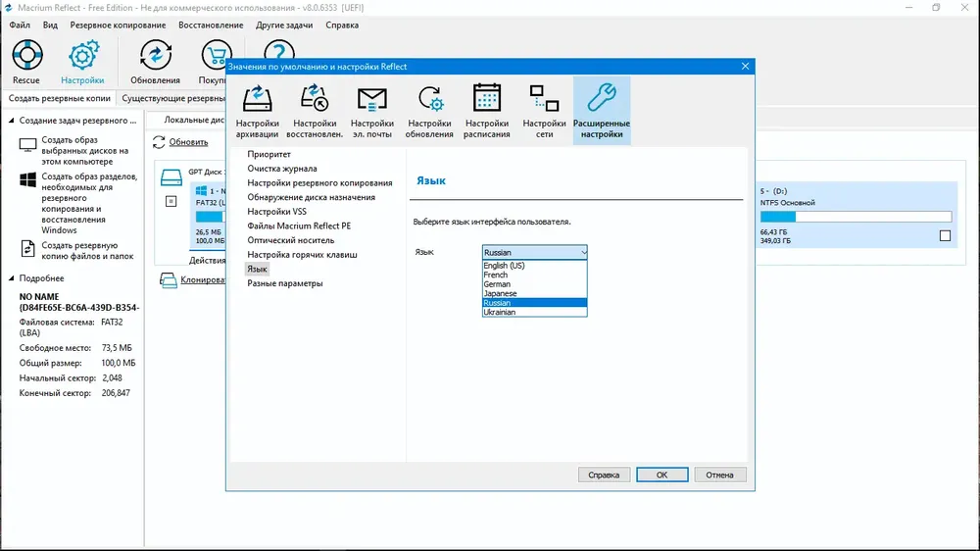Switch to Существующие резервные tab
This screenshot has width=980, height=551.
173,98
